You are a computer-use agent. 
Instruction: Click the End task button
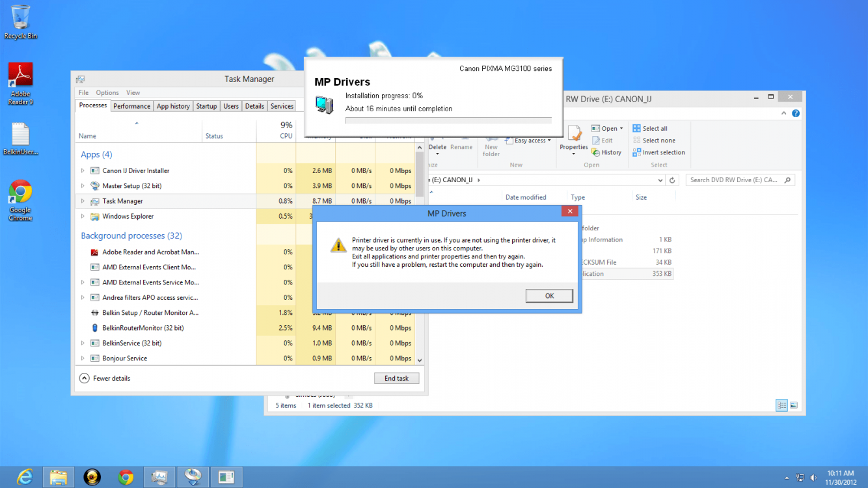(x=396, y=378)
